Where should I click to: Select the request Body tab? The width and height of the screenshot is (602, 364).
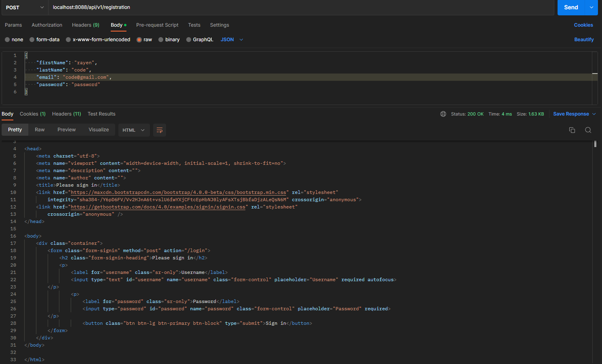click(118, 25)
